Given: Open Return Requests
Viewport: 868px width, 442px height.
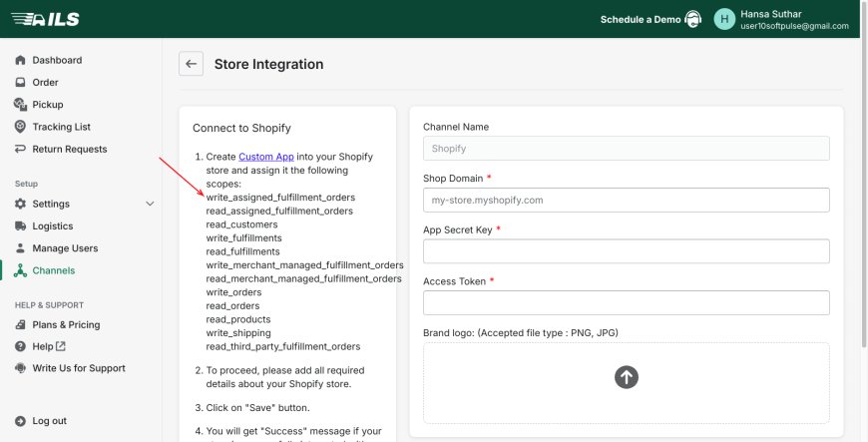Looking at the screenshot, I should click(x=70, y=149).
